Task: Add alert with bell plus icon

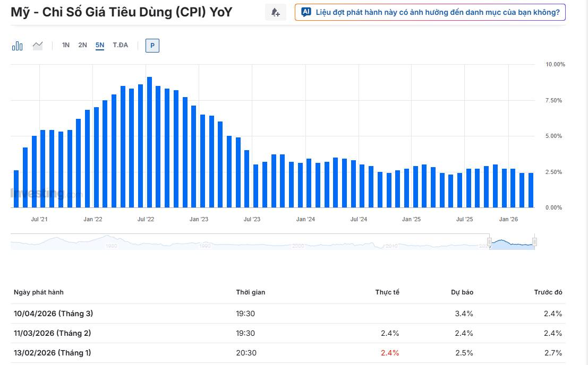Action: (x=276, y=12)
